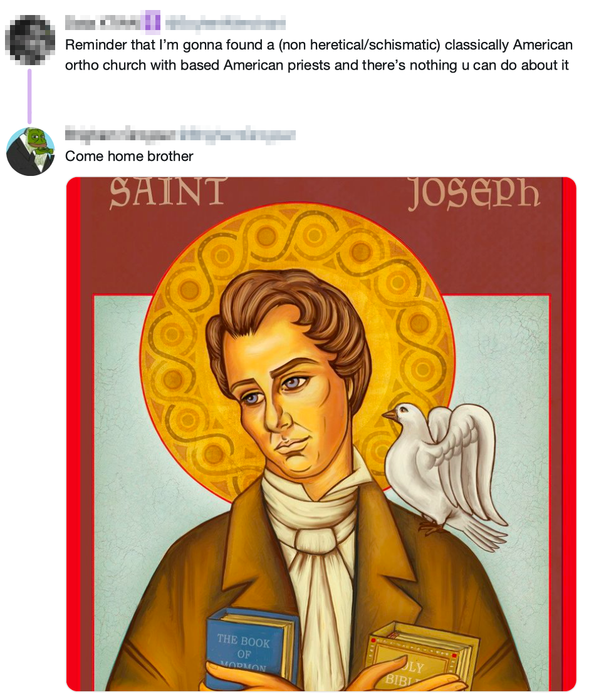Open the replier's blurred username handle

click(x=238, y=134)
